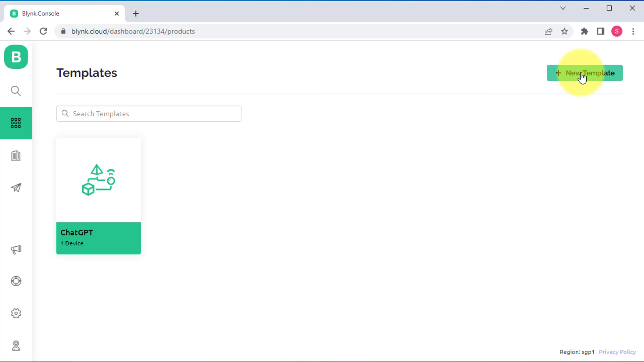Viewport: 644px width, 362px height.
Task: Select the Templates grid icon in the sidebar
Action: (16, 123)
